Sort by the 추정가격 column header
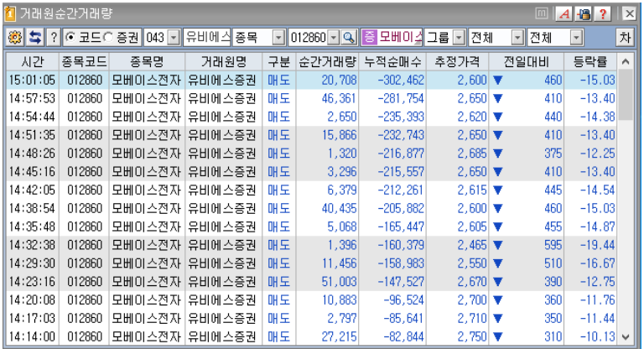Viewport: 644px width, 349px height. tap(457, 61)
